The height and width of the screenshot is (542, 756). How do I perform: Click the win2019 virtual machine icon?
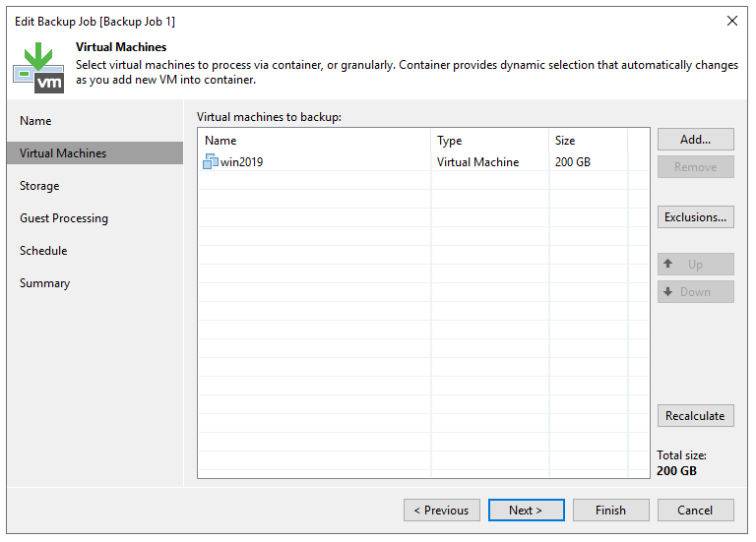pyautogui.click(x=211, y=162)
